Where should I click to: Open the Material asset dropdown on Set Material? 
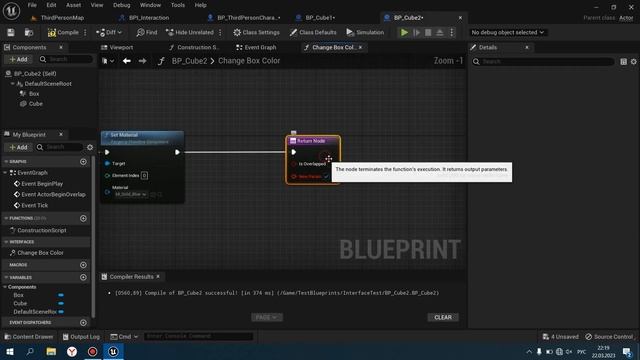(x=131, y=194)
